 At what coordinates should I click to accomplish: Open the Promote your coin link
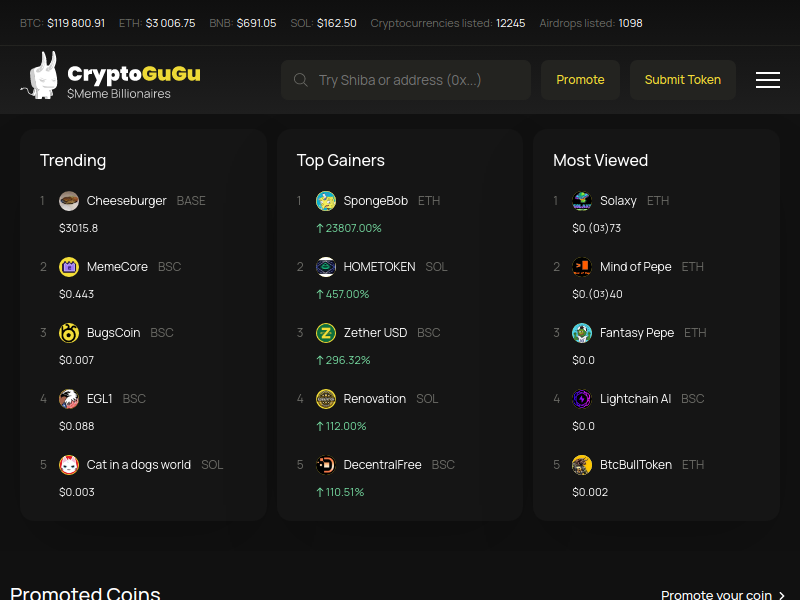pyautogui.click(x=722, y=595)
